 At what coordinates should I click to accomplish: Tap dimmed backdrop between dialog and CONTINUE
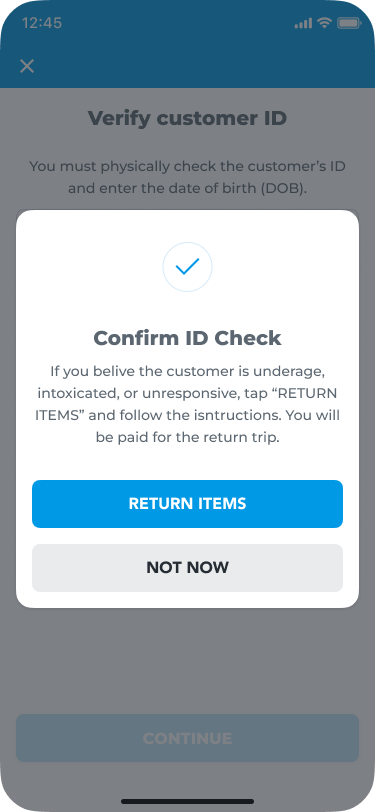coord(188,661)
